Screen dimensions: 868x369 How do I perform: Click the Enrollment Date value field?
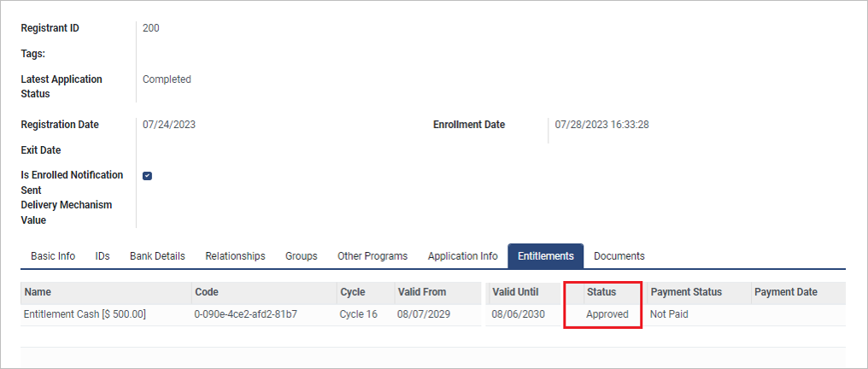601,125
